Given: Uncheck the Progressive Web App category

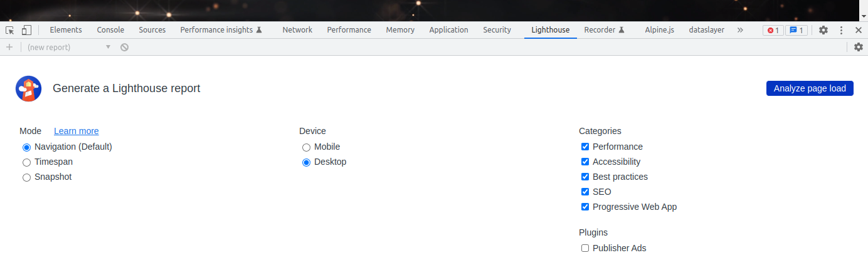Looking at the screenshot, I should (x=585, y=207).
